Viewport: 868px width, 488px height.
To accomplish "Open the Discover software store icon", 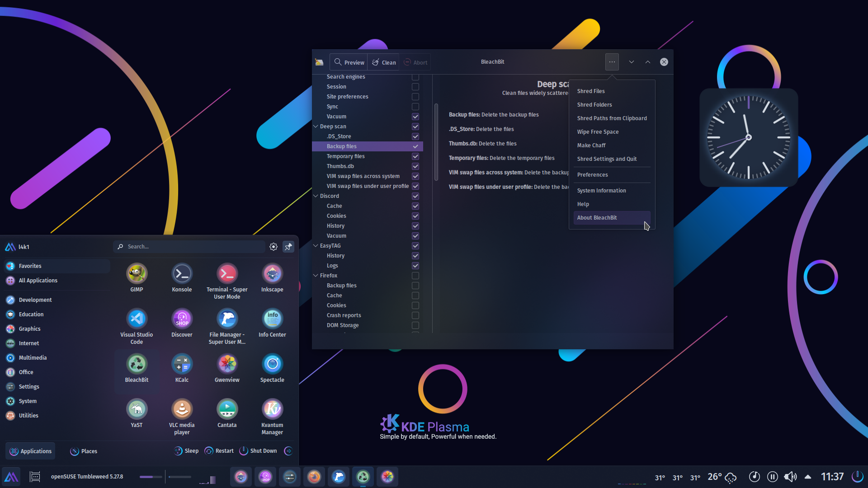I will [x=182, y=323].
